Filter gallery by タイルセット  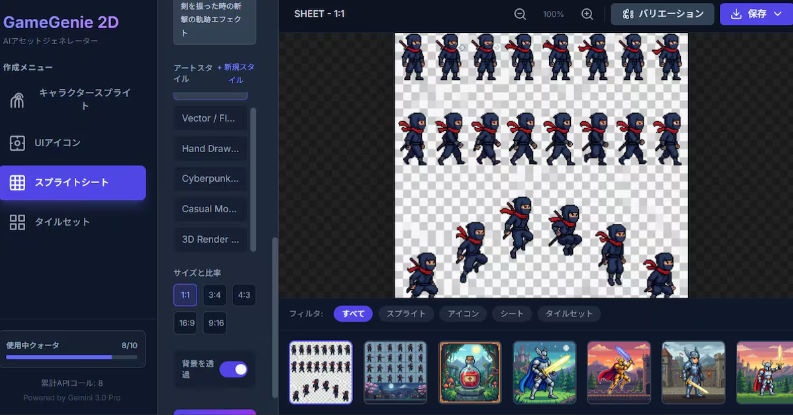569,314
